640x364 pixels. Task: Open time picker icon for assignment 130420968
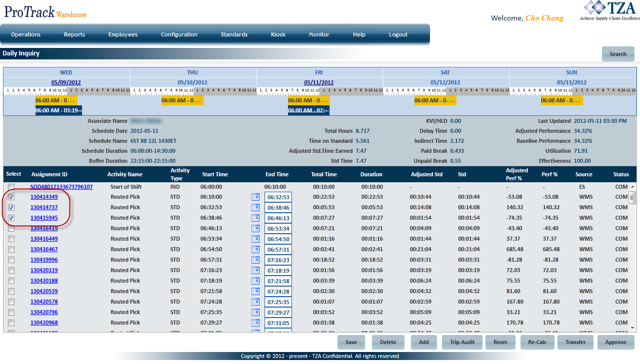click(255, 323)
